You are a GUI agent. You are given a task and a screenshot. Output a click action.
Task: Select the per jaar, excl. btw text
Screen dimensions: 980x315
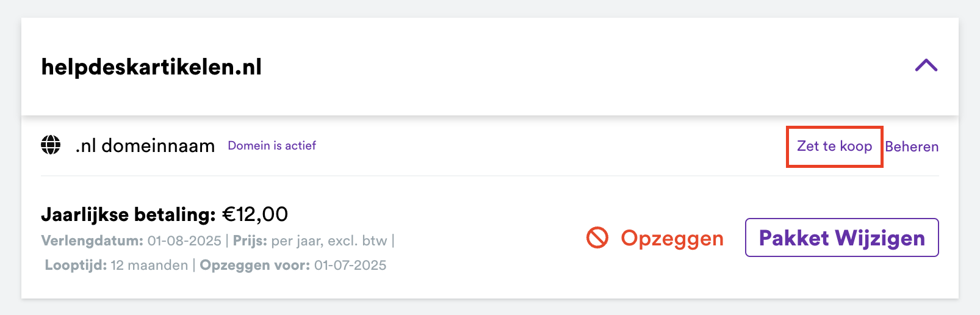click(330, 241)
